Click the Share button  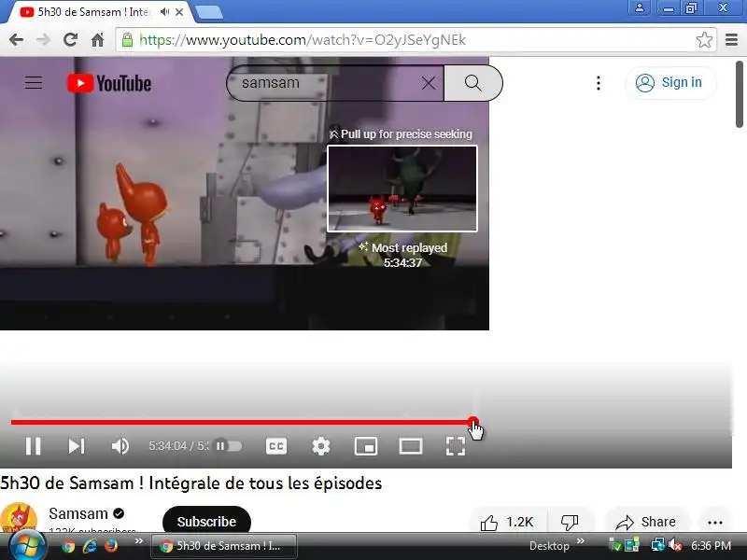tap(645, 522)
